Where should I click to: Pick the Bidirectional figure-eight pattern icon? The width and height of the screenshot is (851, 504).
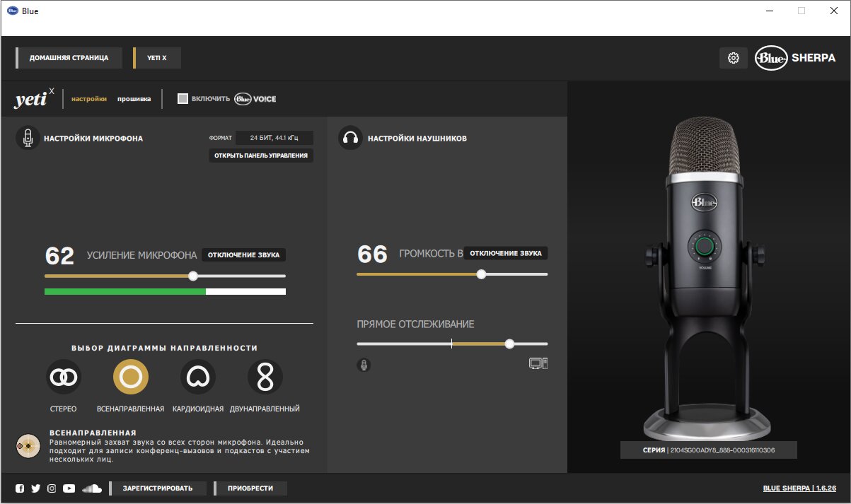tap(265, 377)
